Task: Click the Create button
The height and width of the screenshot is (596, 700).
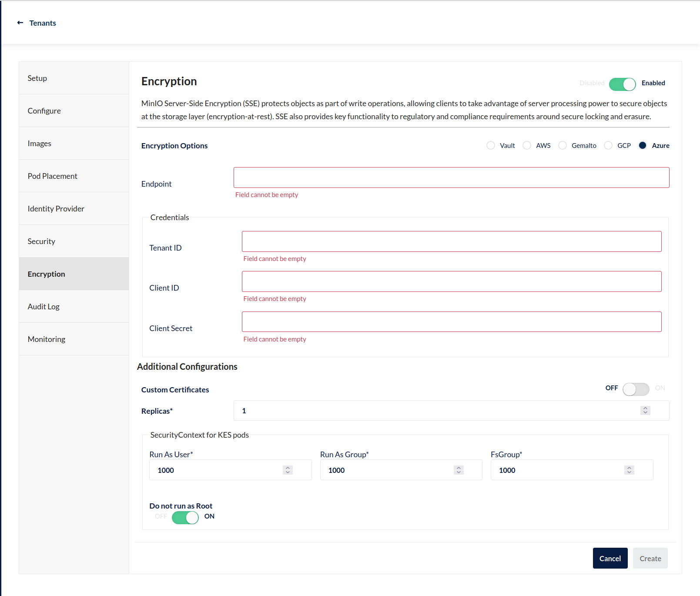Action: [650, 558]
